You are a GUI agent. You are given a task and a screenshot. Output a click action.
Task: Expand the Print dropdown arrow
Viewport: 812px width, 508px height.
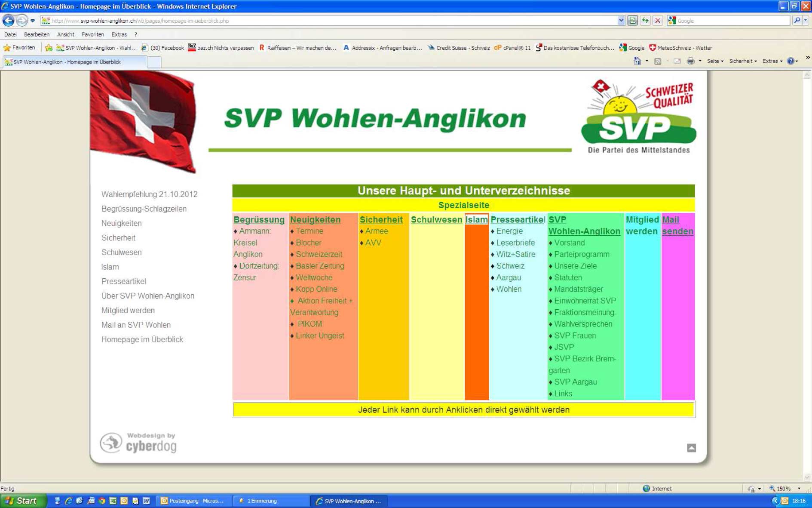[x=700, y=61]
